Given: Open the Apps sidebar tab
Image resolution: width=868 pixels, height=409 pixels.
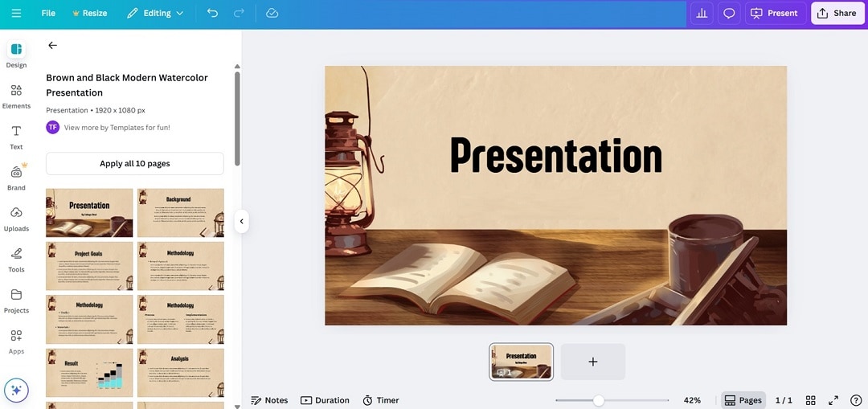Looking at the screenshot, I should coord(17,341).
